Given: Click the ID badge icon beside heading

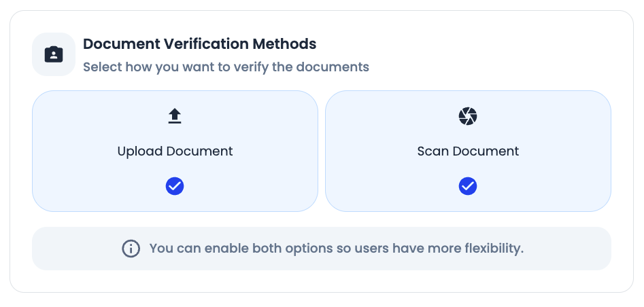Looking at the screenshot, I should [x=54, y=54].
